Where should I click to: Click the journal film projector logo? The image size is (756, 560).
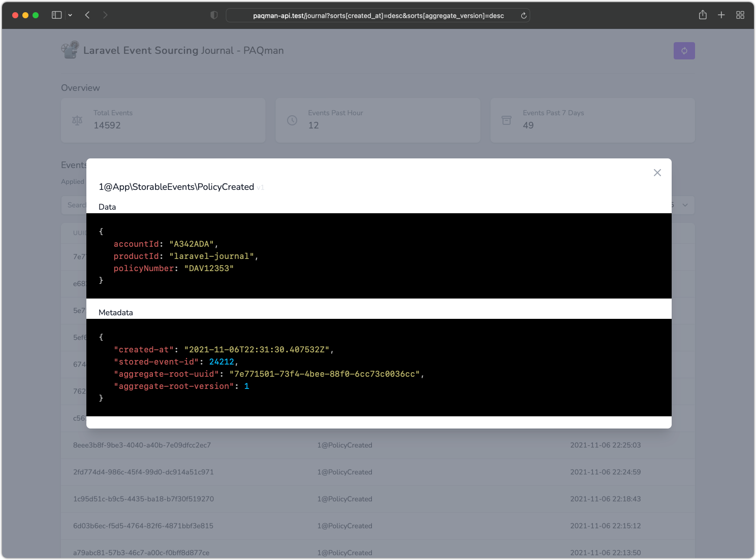pos(70,50)
